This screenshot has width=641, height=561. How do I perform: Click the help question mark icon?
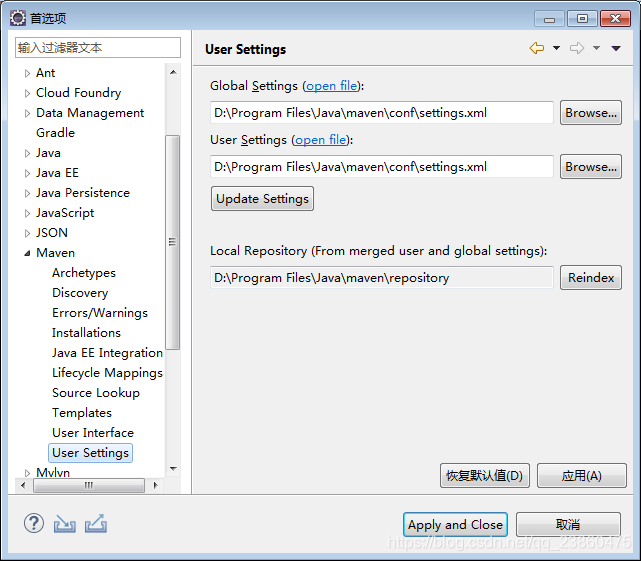34,523
